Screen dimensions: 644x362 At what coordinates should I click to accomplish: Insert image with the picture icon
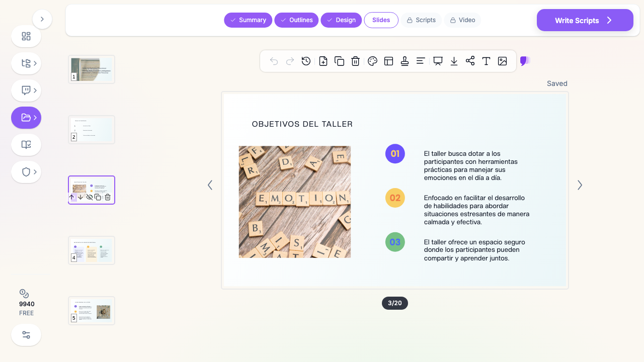502,61
